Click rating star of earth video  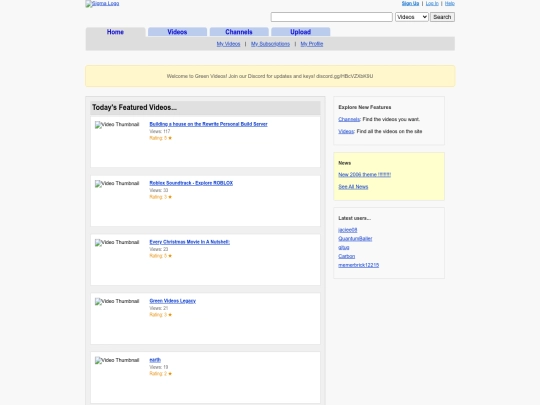(170, 374)
